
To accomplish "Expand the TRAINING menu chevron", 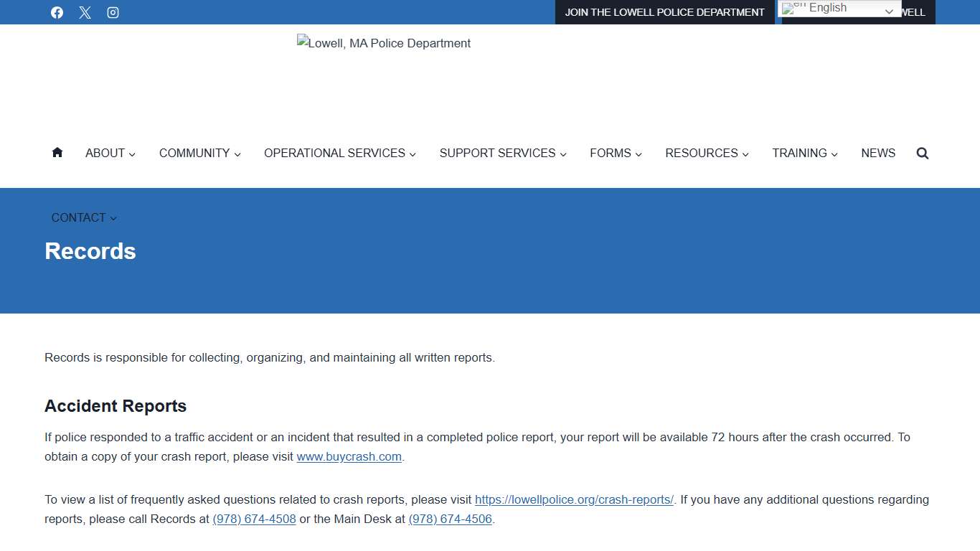I will (834, 154).
